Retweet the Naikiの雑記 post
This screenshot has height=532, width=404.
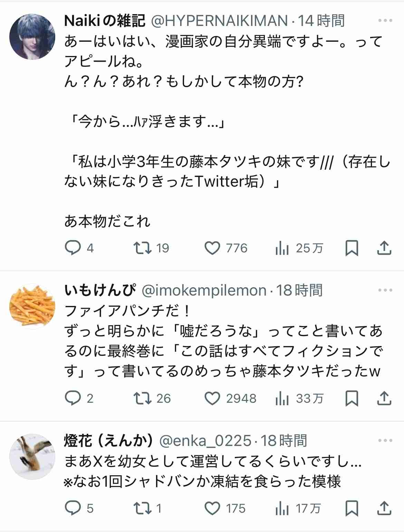point(142,248)
